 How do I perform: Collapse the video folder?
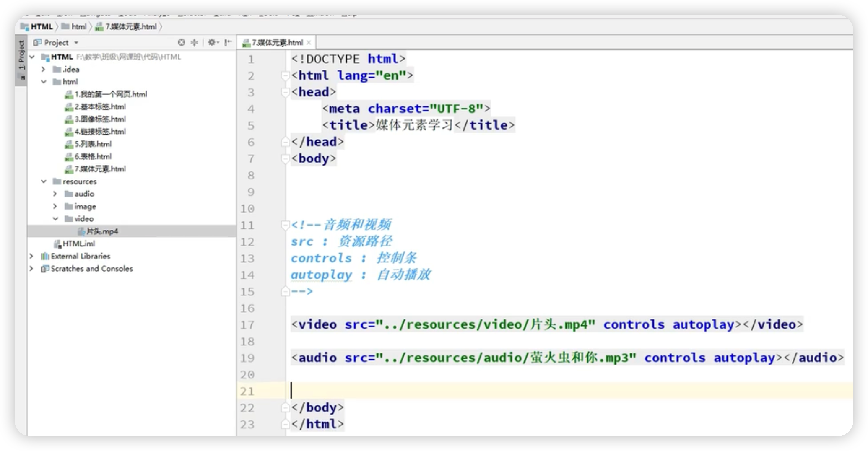pos(55,219)
